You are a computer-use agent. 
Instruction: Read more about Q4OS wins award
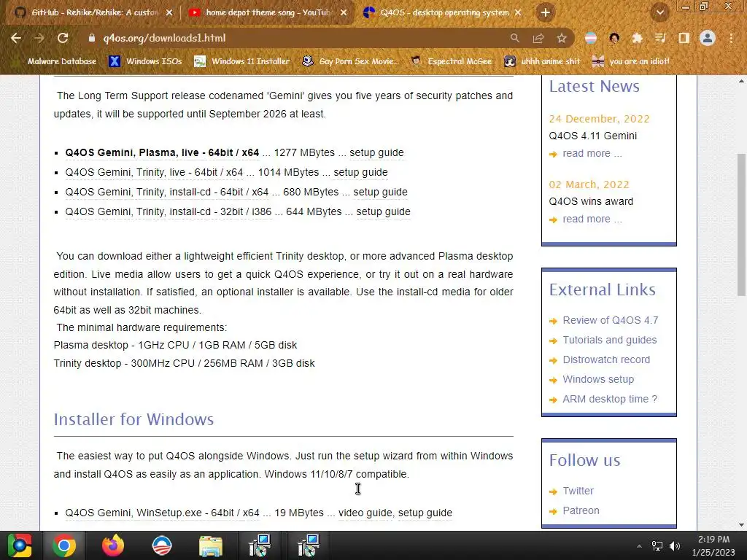(x=592, y=219)
